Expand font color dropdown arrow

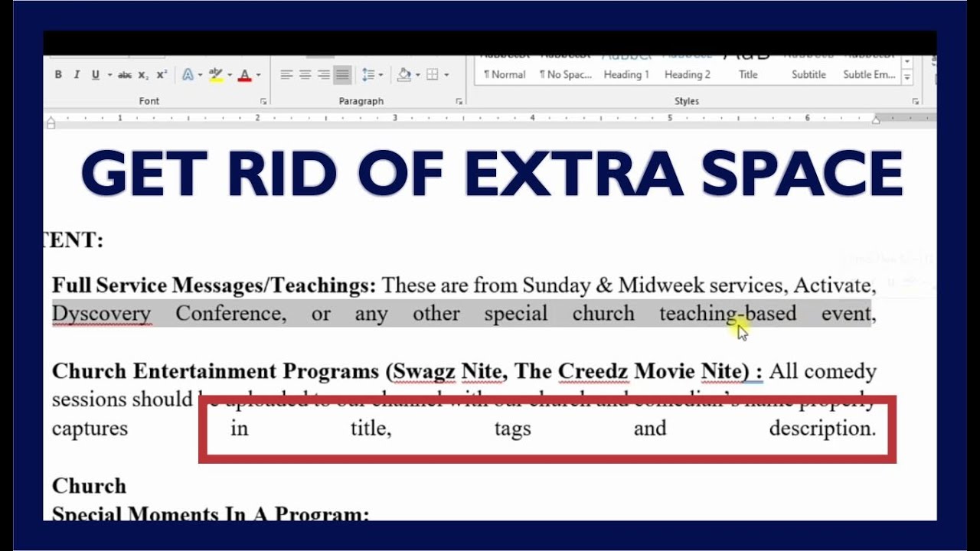tap(258, 75)
